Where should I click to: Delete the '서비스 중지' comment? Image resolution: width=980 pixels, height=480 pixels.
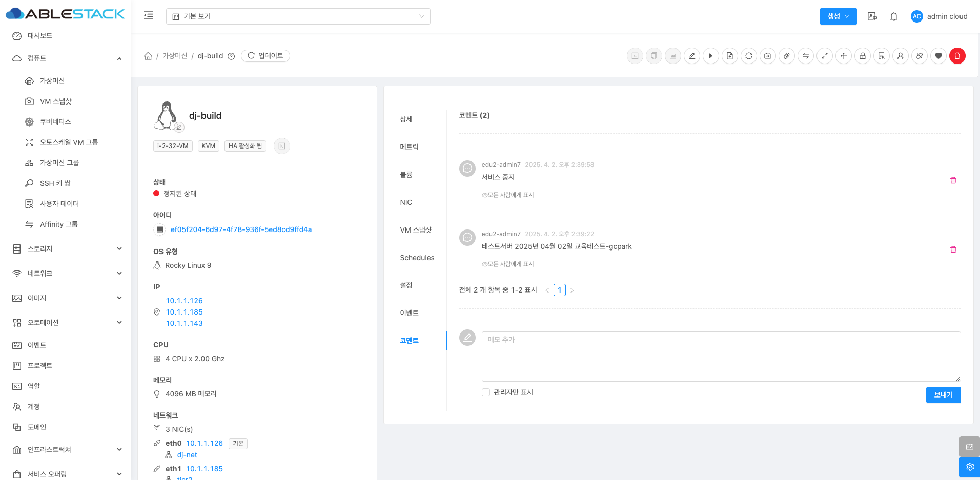[953, 180]
